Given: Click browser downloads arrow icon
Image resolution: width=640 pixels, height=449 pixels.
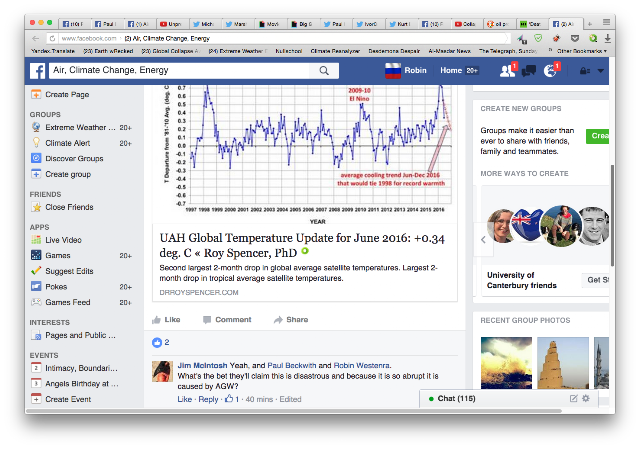Looking at the screenshot, I should tap(607, 38).
